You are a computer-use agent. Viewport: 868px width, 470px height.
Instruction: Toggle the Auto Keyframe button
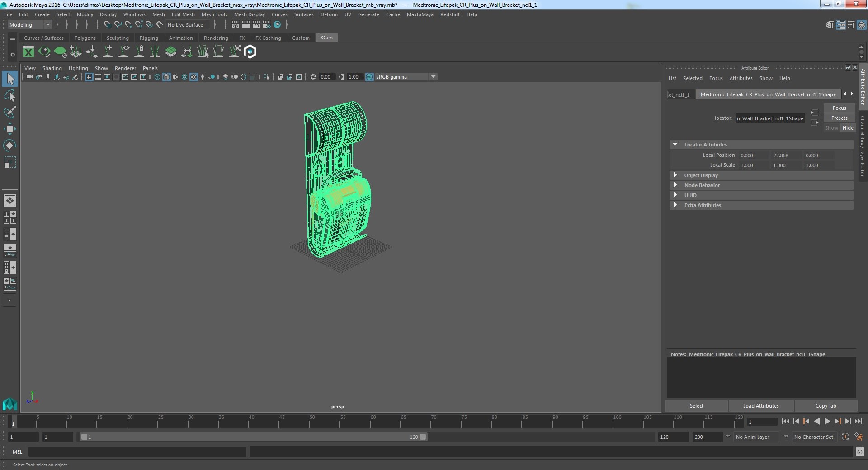click(x=845, y=437)
